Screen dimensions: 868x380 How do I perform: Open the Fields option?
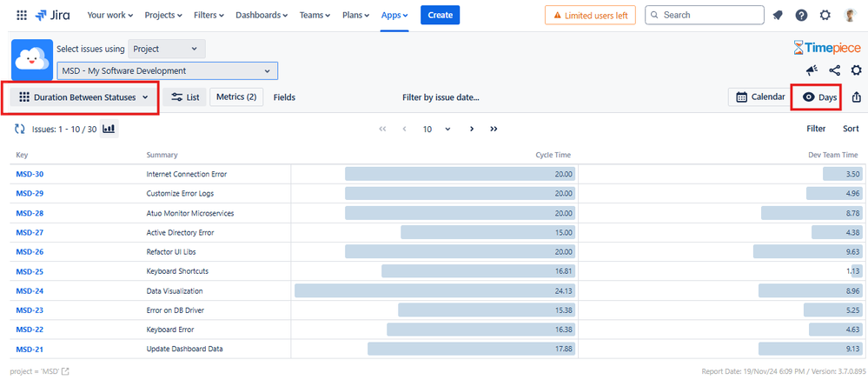click(284, 97)
